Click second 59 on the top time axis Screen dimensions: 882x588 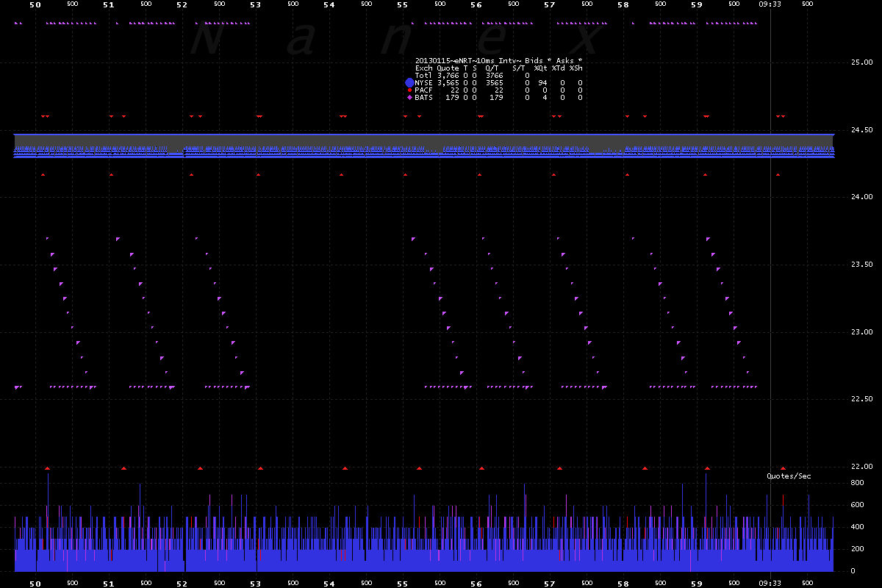click(696, 4)
